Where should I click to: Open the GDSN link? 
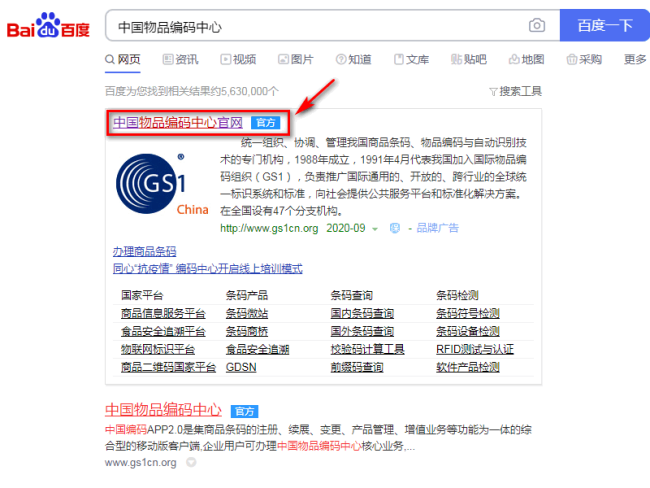coord(241,367)
